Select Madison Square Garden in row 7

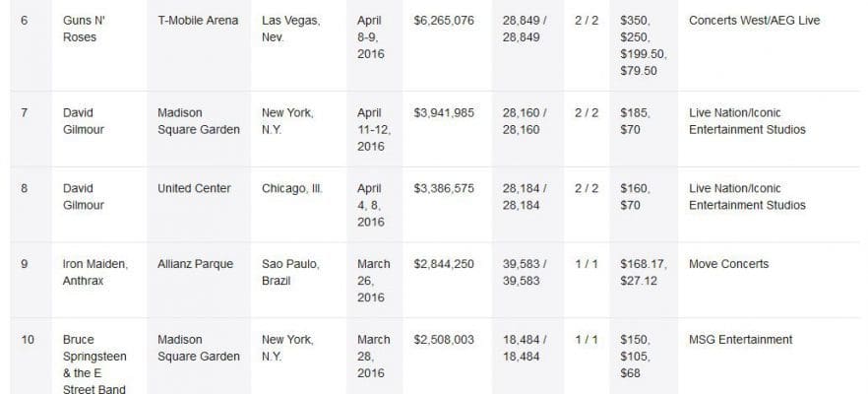(199, 121)
